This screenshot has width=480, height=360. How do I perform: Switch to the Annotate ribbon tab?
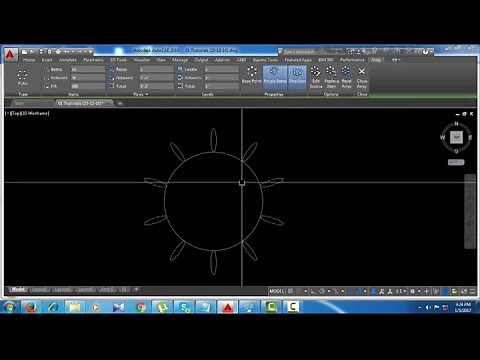point(68,60)
